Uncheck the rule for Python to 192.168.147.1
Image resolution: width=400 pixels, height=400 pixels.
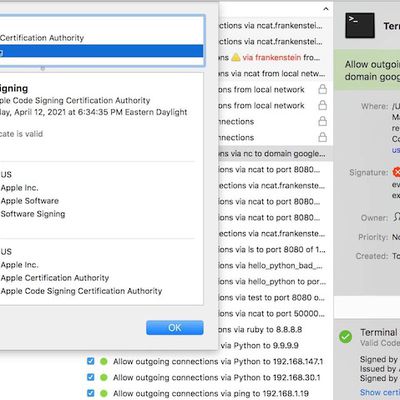91,361
